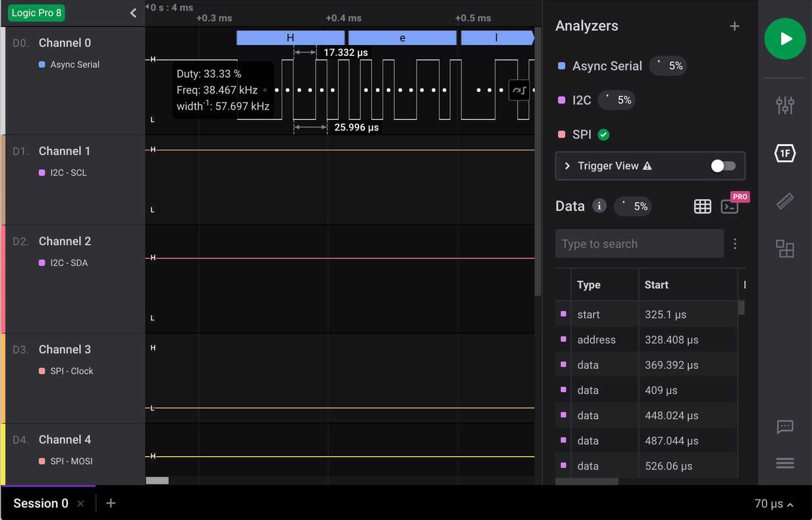The width and height of the screenshot is (812, 520).
Task: Add a new analyzer with the plus button
Action: coord(734,26)
